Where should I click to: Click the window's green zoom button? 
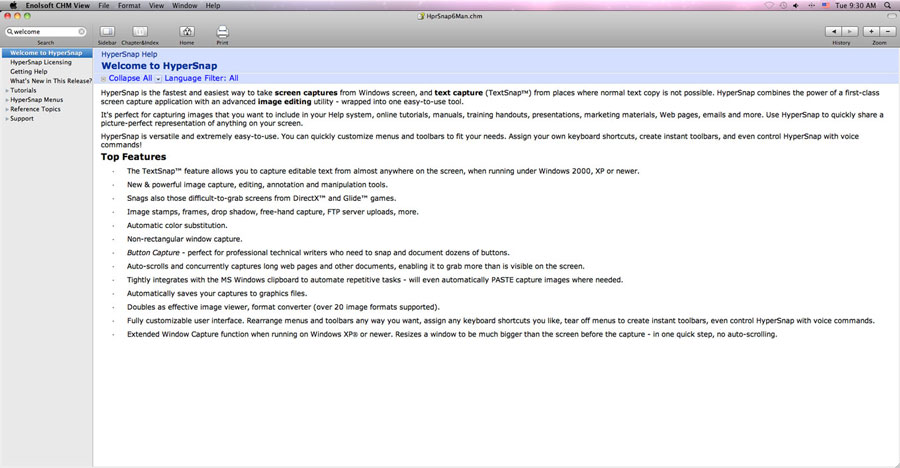[27, 16]
